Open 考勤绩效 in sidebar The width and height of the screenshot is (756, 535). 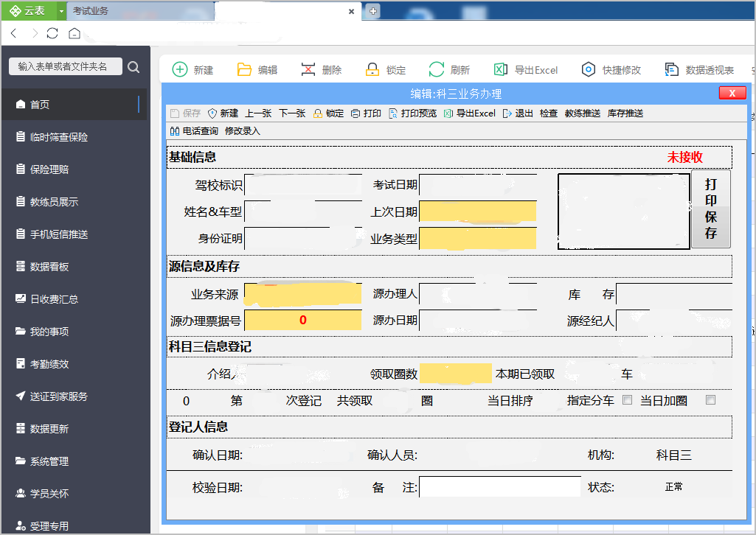74,363
